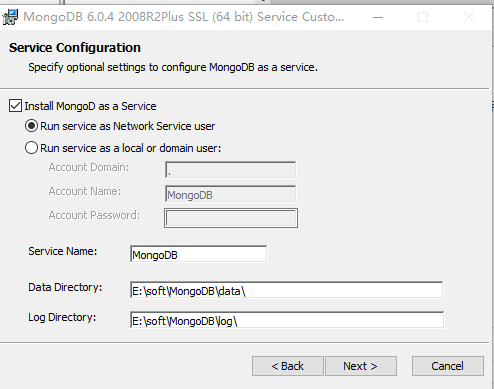Proceed with the Next button
The image size is (494, 389).
coord(361,366)
